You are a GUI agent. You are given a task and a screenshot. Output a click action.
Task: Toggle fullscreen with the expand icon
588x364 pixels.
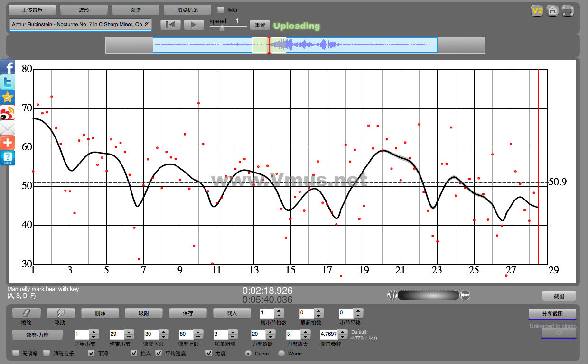coord(567,11)
